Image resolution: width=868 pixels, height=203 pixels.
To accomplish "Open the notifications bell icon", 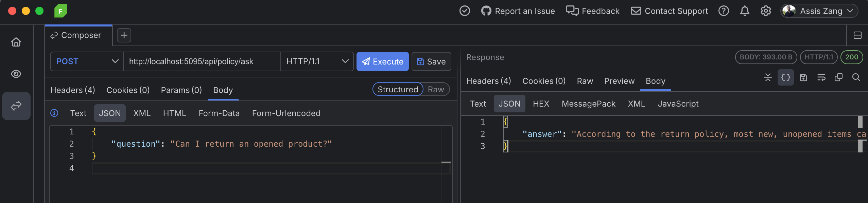I will point(745,11).
